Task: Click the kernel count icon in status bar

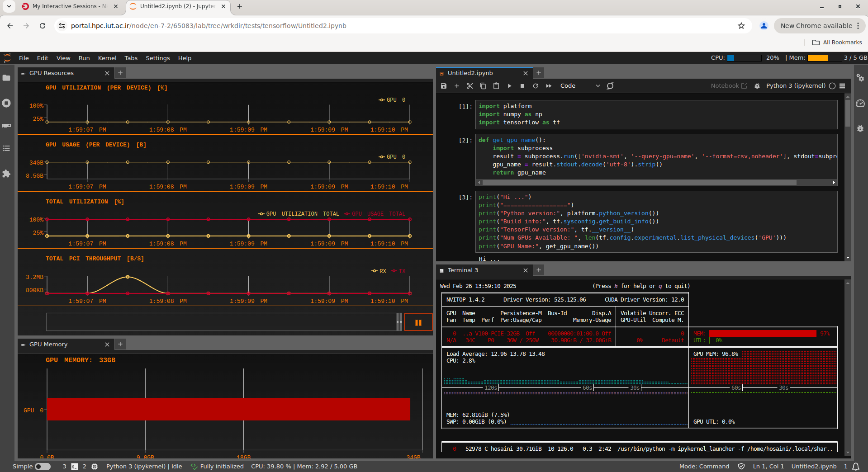Action: 95,466
